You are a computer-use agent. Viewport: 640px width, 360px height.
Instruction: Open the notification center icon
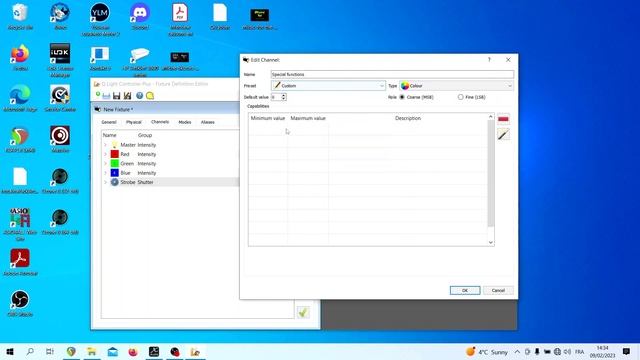coord(626,351)
